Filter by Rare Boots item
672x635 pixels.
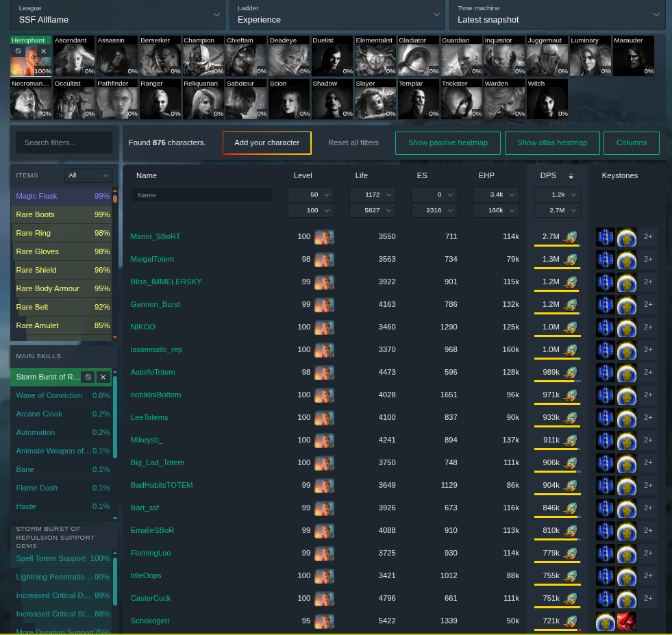pyautogui.click(x=61, y=214)
